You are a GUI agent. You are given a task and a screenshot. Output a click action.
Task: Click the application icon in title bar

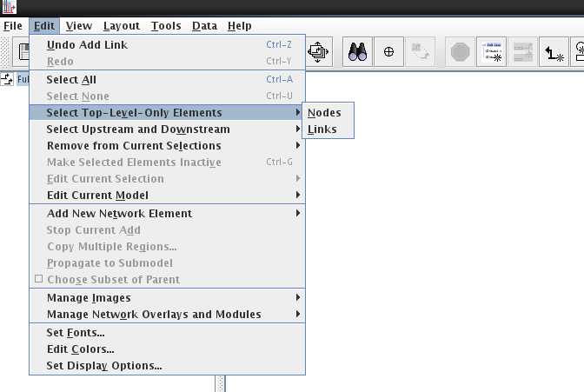tap(10, 9)
